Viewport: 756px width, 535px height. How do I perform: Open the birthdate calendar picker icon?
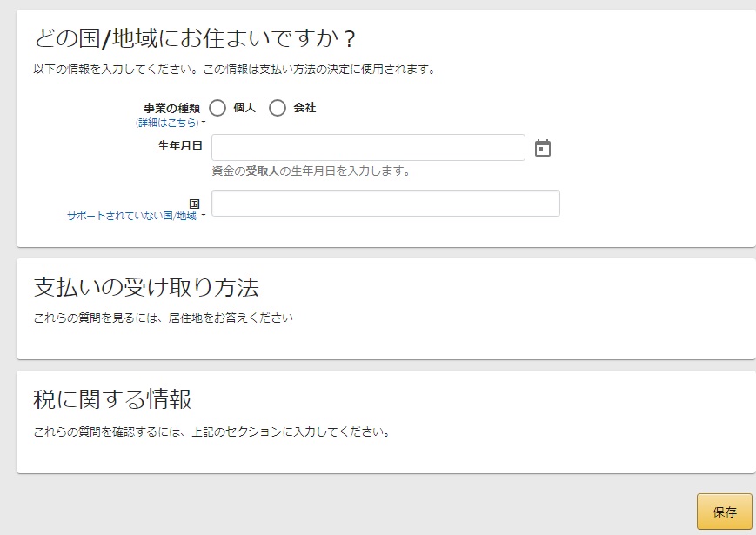click(543, 148)
